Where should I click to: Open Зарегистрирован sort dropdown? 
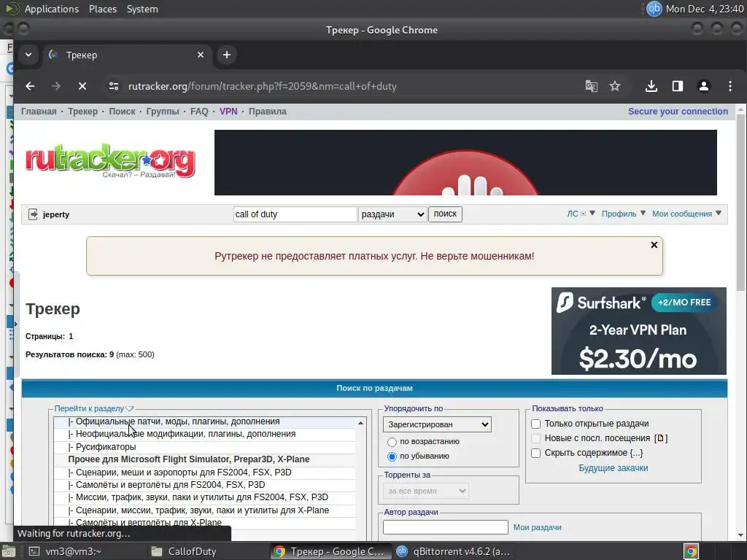pyautogui.click(x=438, y=424)
